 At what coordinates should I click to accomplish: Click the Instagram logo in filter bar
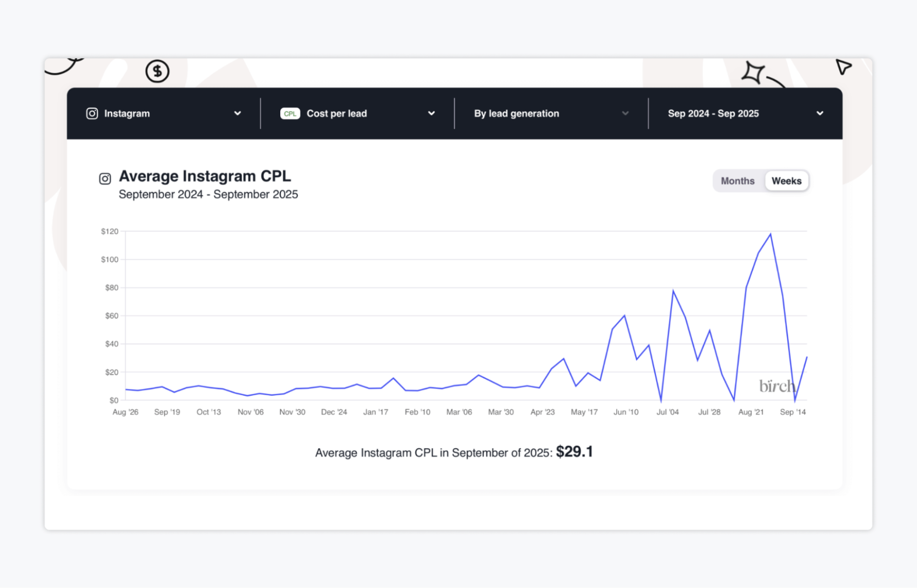92,113
